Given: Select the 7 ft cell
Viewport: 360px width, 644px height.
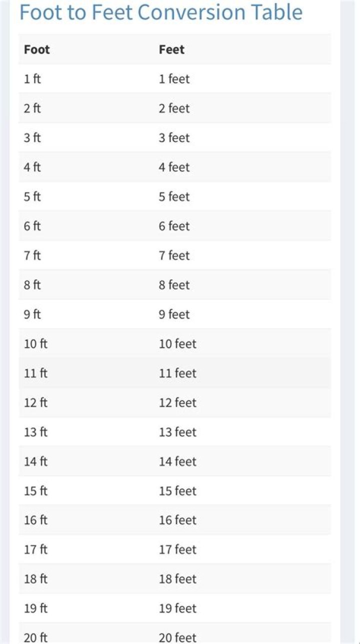Looking at the screenshot, I should pyautogui.click(x=32, y=255).
